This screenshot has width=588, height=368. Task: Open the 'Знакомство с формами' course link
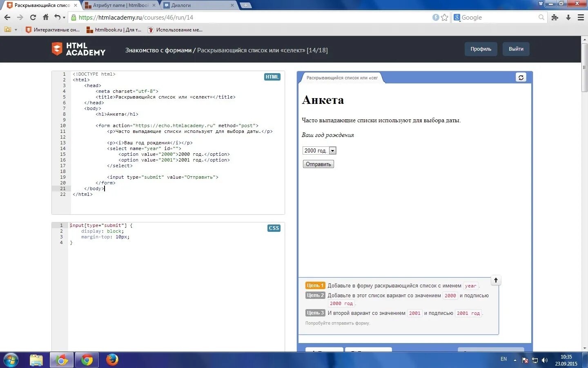pyautogui.click(x=158, y=50)
